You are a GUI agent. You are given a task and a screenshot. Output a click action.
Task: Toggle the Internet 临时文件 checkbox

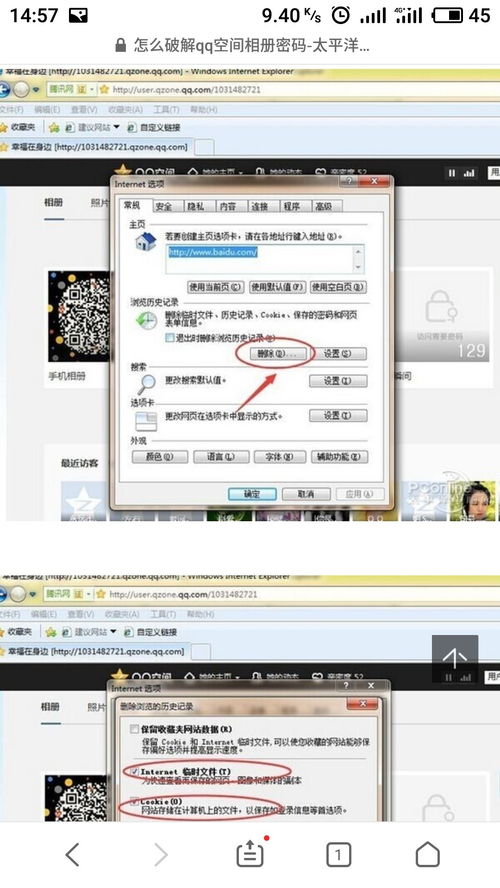click(134, 771)
